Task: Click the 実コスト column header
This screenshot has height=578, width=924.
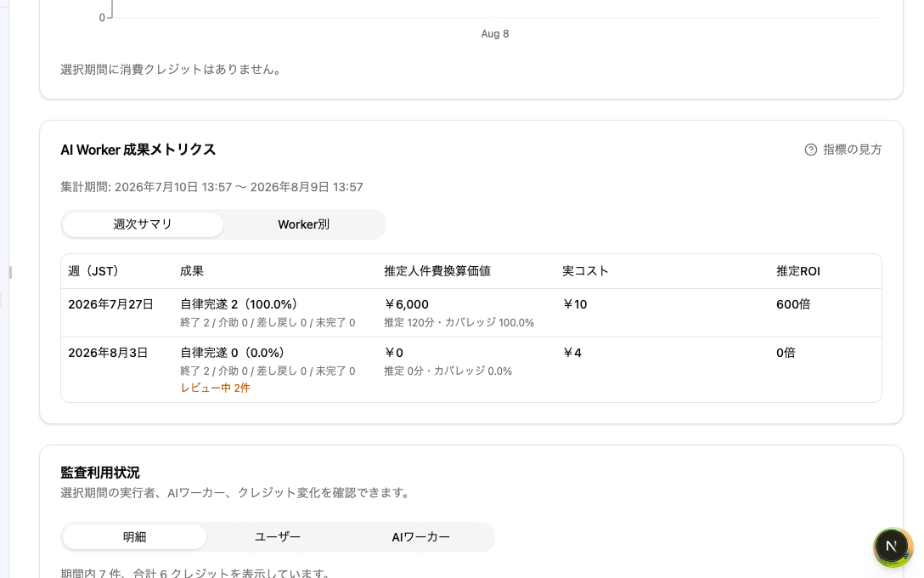Action: (x=585, y=271)
